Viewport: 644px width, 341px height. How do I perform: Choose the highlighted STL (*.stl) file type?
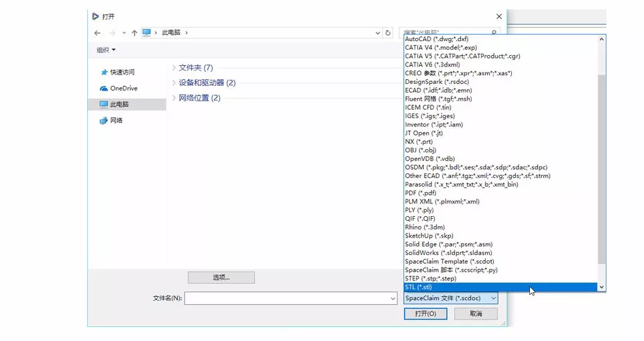[500, 287]
